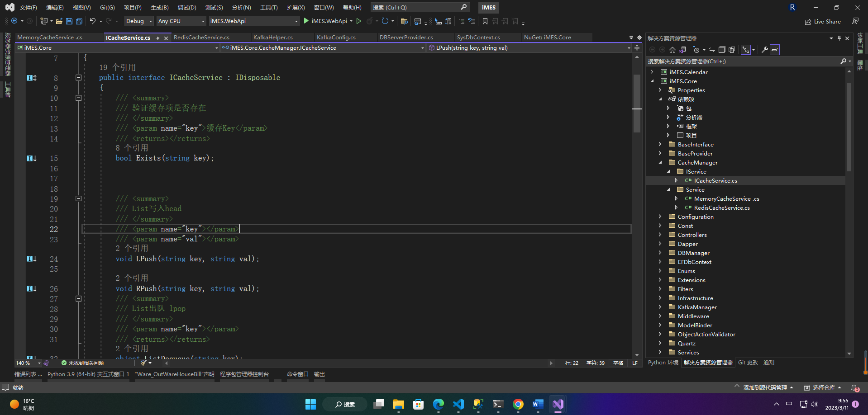
Task: Switch to the Git 更改 panel tab
Action: coord(748,363)
